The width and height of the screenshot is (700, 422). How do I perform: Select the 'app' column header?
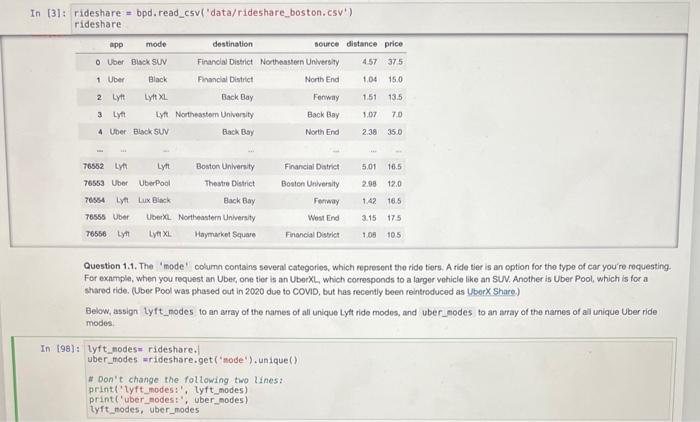point(116,44)
